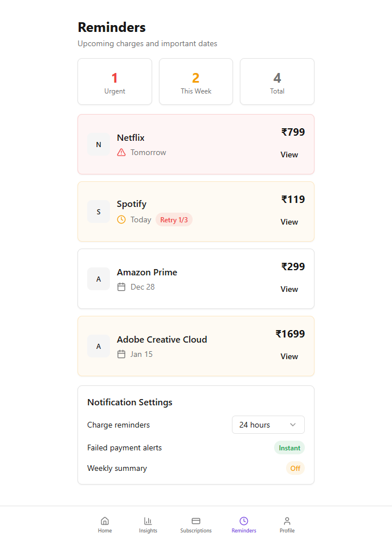Click the Netflix "N" avatar icon
Screen dimensions: 392x541
pos(99,145)
